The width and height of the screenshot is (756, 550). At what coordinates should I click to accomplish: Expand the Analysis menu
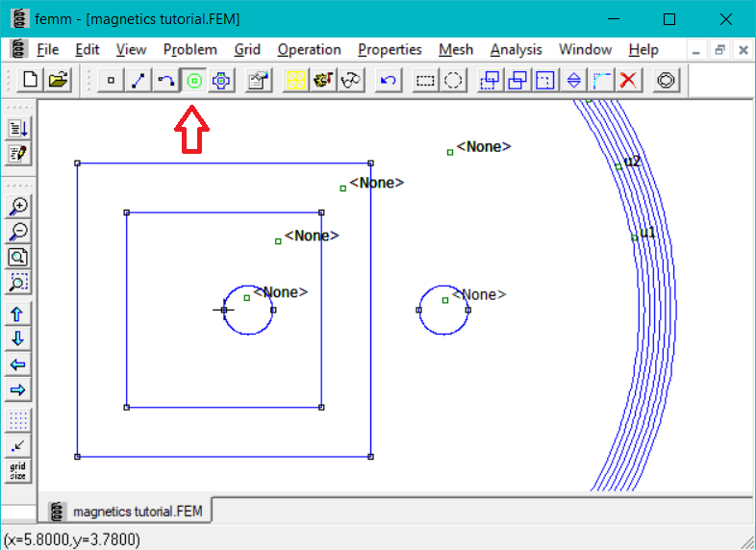516,49
